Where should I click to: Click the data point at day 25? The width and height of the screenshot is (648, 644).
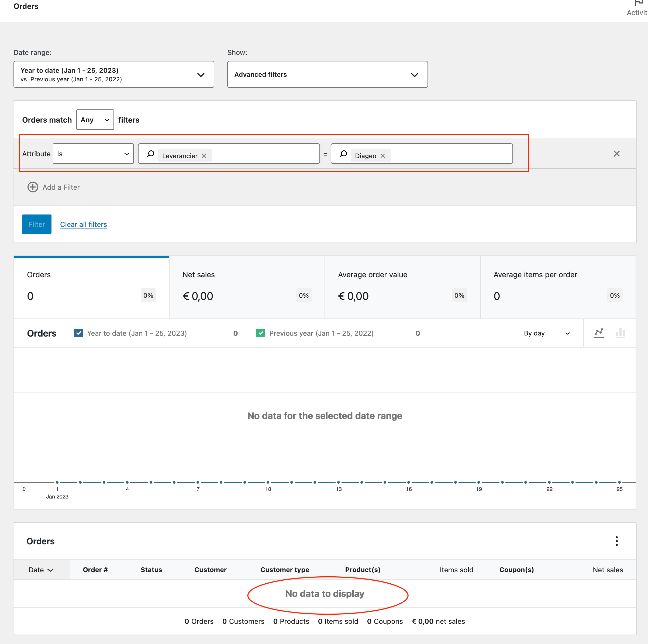click(x=619, y=482)
